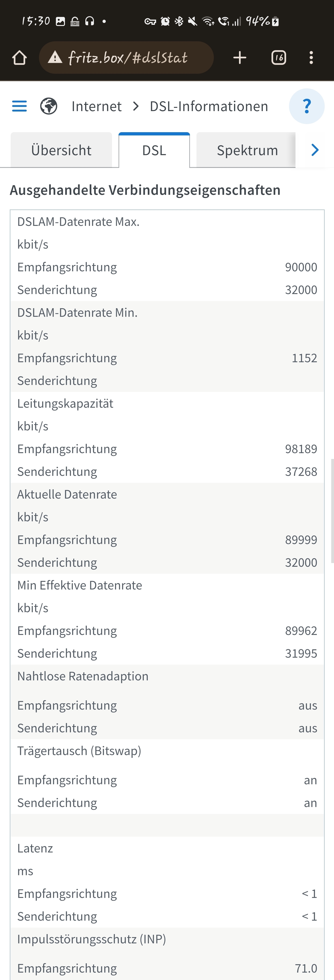Open a new browser tab
The height and width of the screenshot is (980, 334).
[x=240, y=58]
